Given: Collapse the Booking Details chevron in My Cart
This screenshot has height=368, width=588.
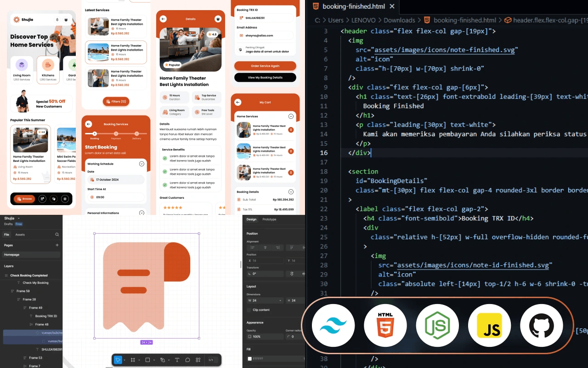Looking at the screenshot, I should pyautogui.click(x=291, y=192).
